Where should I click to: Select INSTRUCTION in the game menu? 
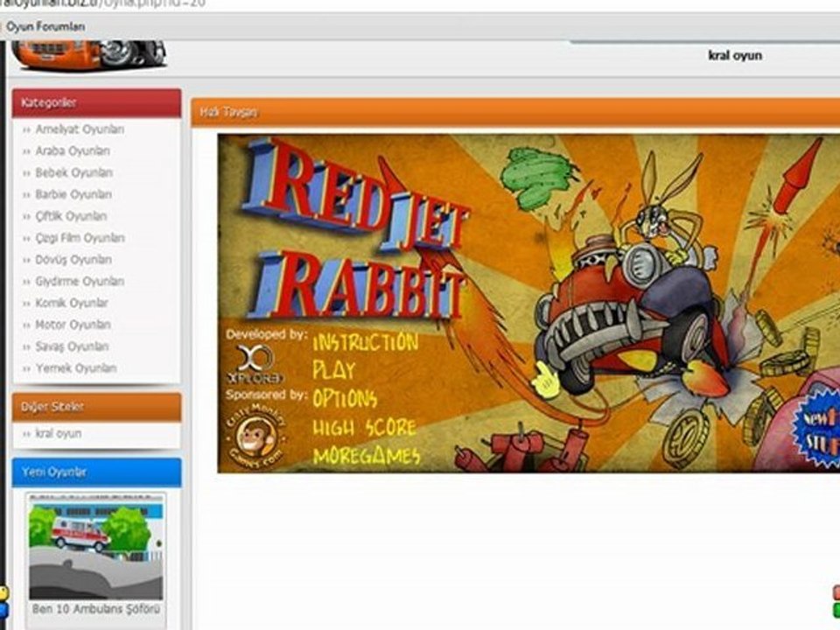point(366,342)
